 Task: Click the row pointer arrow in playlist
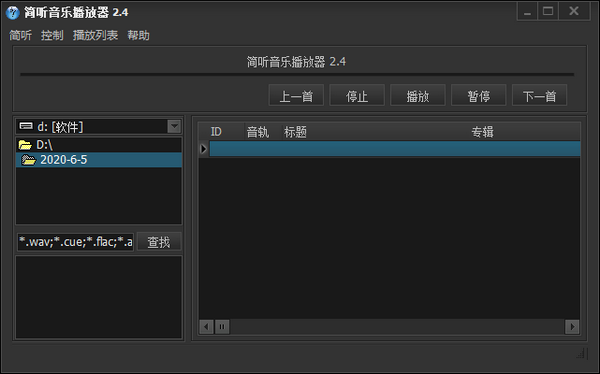tap(204, 149)
